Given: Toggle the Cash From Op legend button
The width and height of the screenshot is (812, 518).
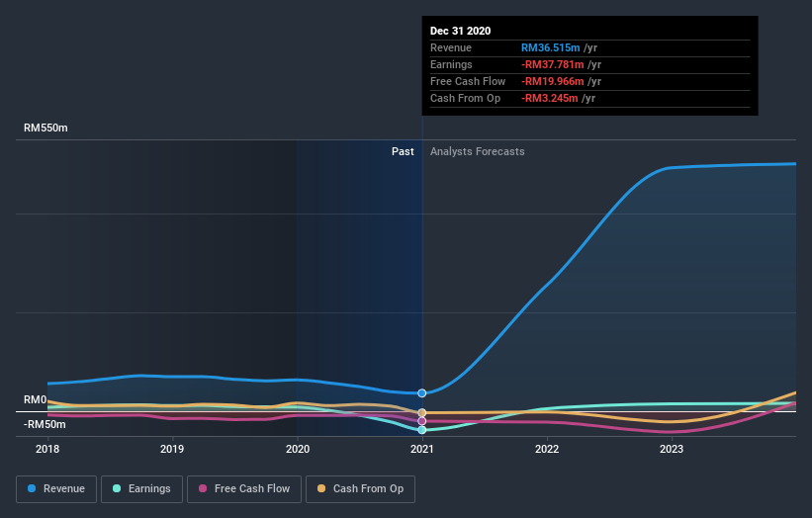Looking at the screenshot, I should point(360,489).
